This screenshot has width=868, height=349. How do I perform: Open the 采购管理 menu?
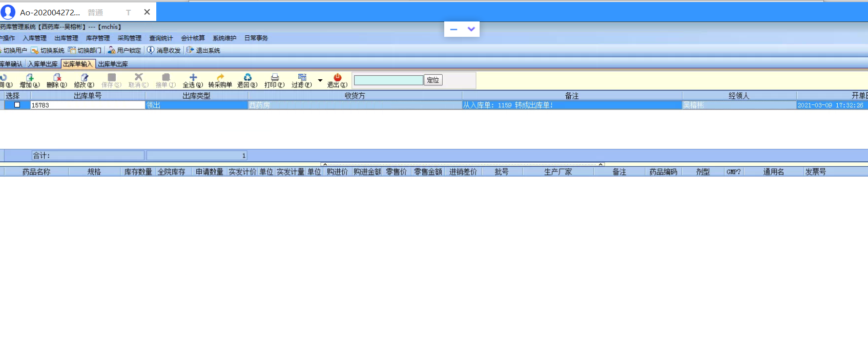coord(129,38)
